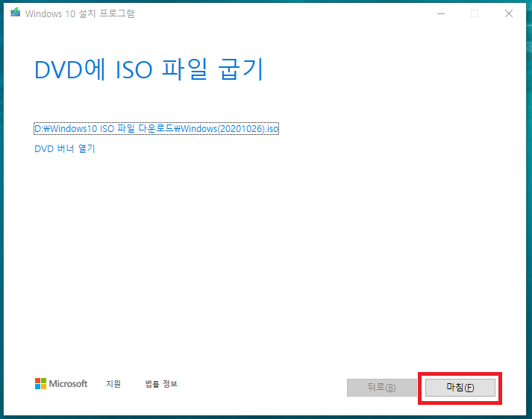
Task: Open the 법률 정보 legal link
Action: (161, 384)
